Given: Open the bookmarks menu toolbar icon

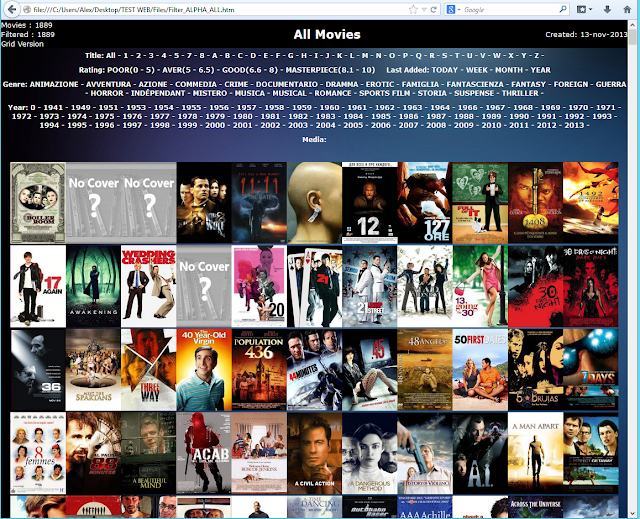Looking at the screenshot, I should tap(584, 9).
